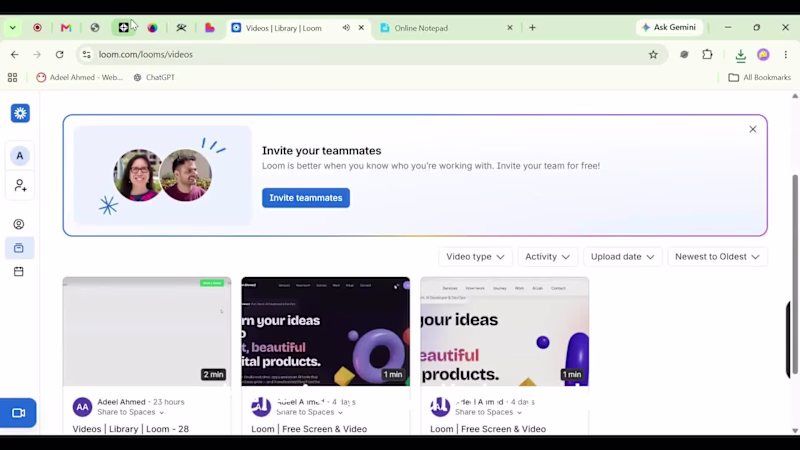
Task: Open the ChatGPT bookmark
Action: point(154,78)
